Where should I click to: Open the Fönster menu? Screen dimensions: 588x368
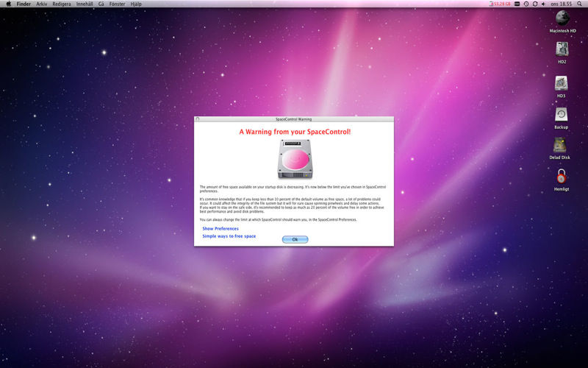pyautogui.click(x=117, y=4)
